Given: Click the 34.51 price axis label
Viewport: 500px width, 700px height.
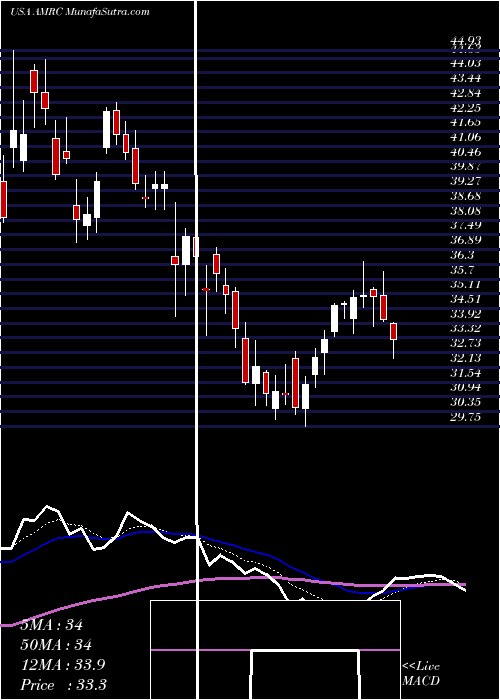Looking at the screenshot, I should coord(465,299).
